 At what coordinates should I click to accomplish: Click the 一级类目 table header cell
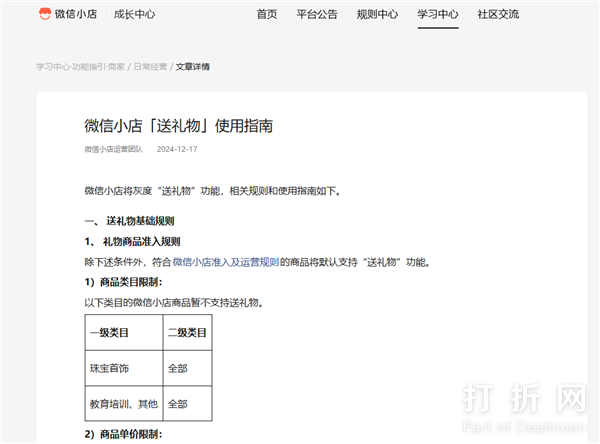tap(123, 332)
